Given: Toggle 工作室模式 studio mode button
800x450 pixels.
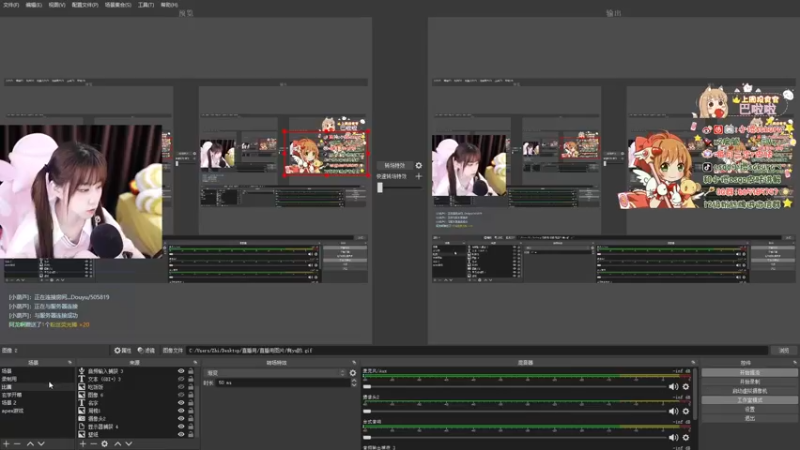Looking at the screenshot, I should coord(749,400).
